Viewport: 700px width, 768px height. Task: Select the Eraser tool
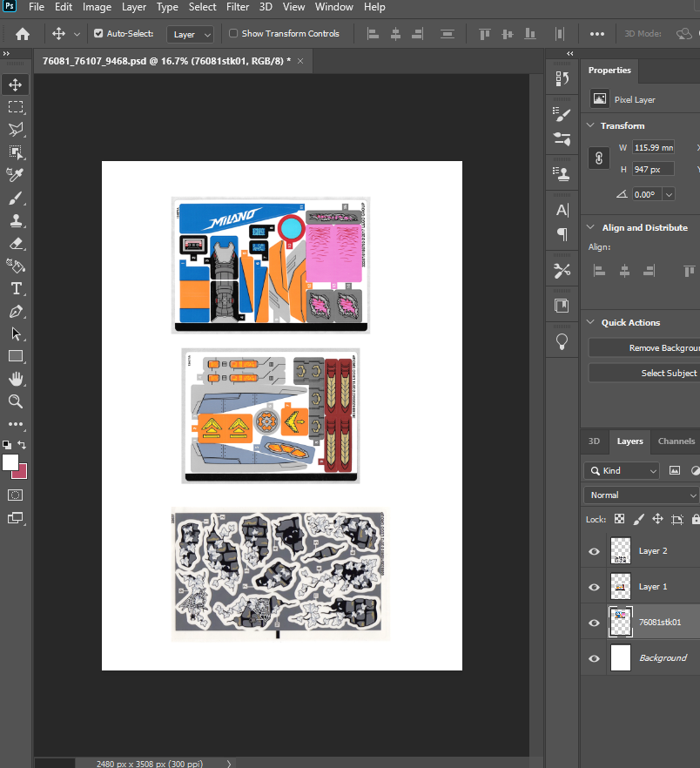pos(15,244)
